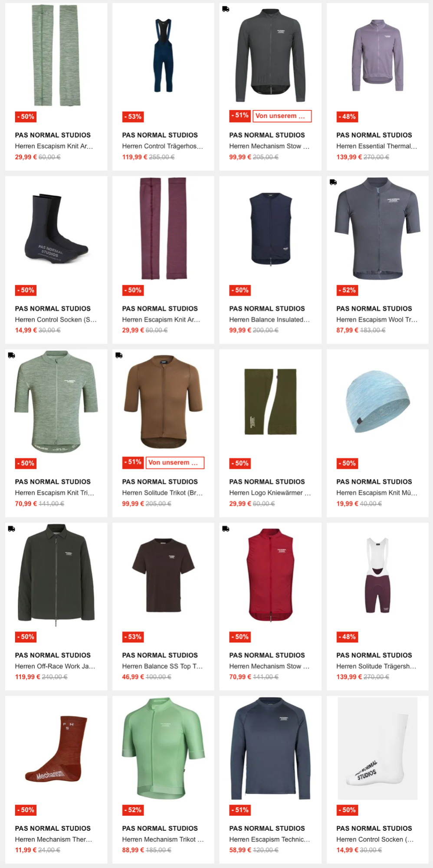Click truck icon on brown Solitude Trikot
The image size is (433, 868).
coord(118,355)
